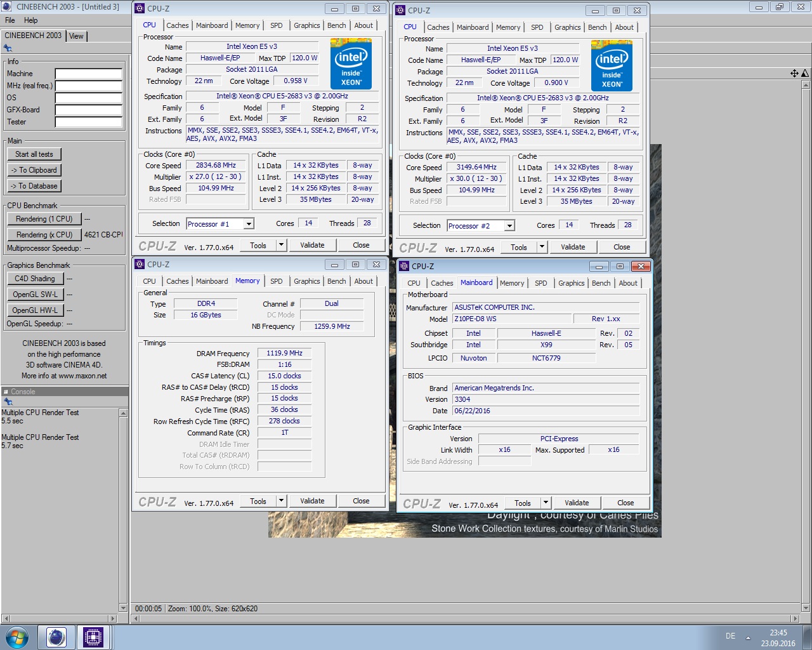Switch to the View tab in Cinebench

[x=76, y=36]
